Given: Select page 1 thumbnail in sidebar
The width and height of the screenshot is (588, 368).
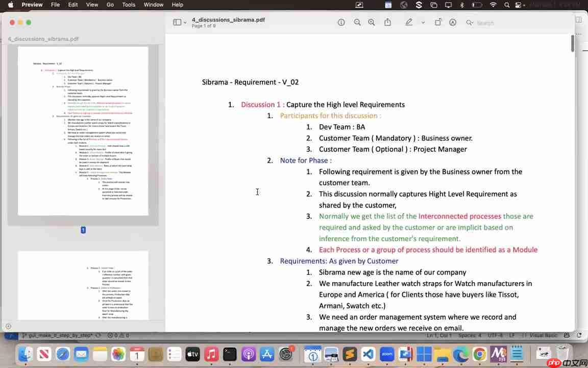Looking at the screenshot, I should (83, 131).
